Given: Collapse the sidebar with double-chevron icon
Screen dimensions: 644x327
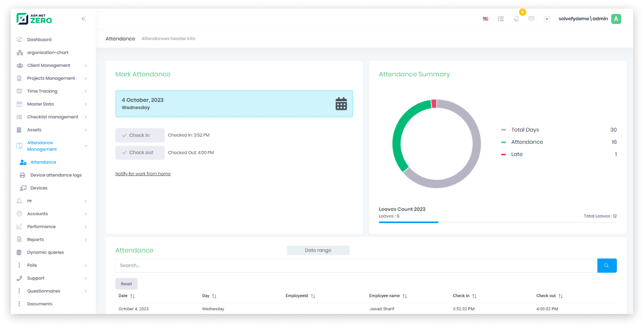Looking at the screenshot, I should (x=84, y=19).
